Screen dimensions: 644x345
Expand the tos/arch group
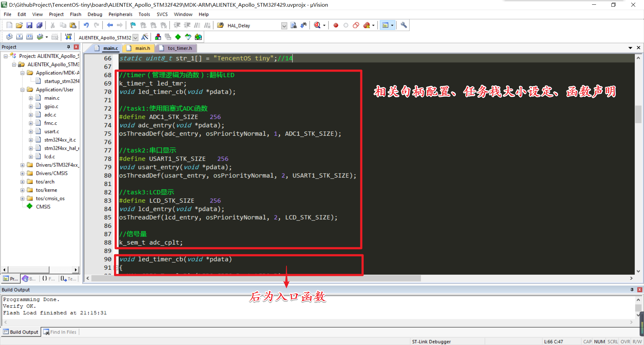pos(22,182)
